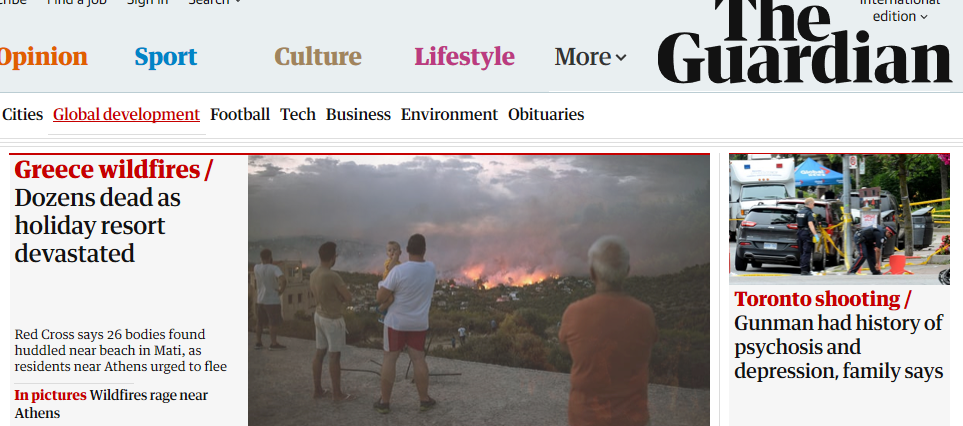
Task: Open the Lifestyle section
Action: click(464, 57)
